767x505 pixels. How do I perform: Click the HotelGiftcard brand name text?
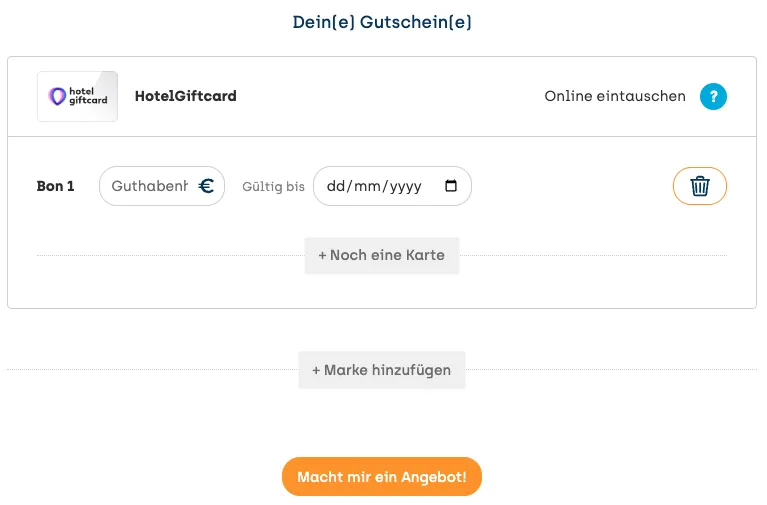pos(185,96)
